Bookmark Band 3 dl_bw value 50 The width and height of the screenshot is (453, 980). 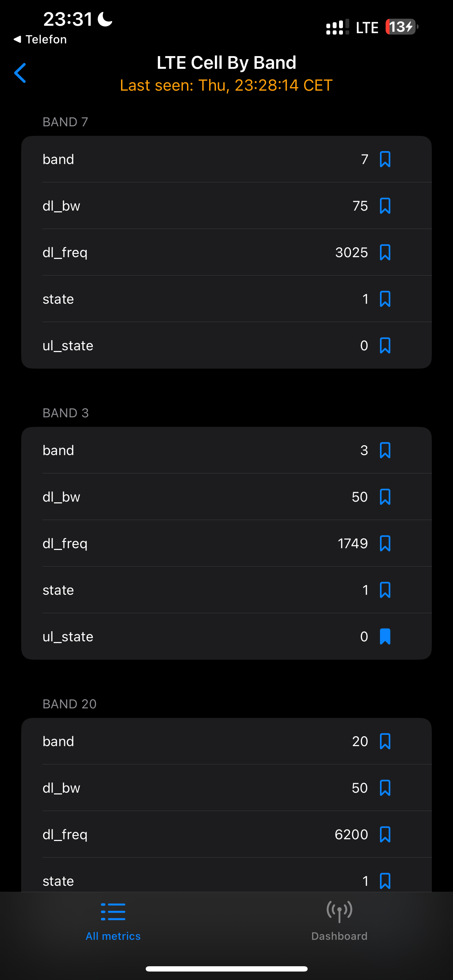385,497
